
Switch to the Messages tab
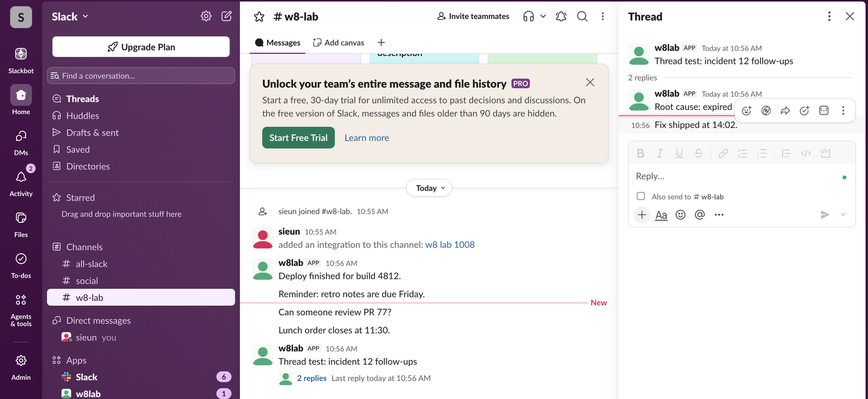278,43
